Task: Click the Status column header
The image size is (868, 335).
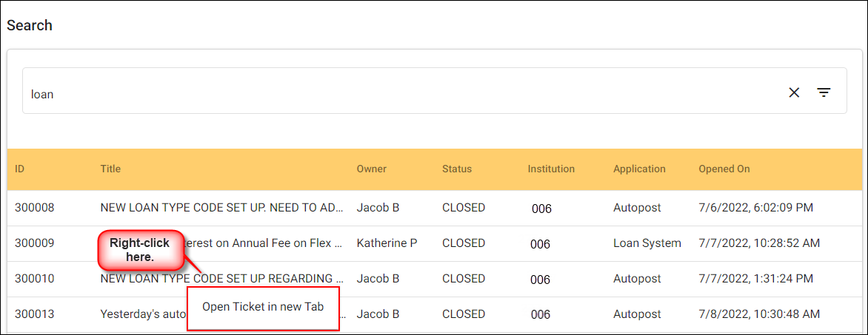Action: (456, 169)
